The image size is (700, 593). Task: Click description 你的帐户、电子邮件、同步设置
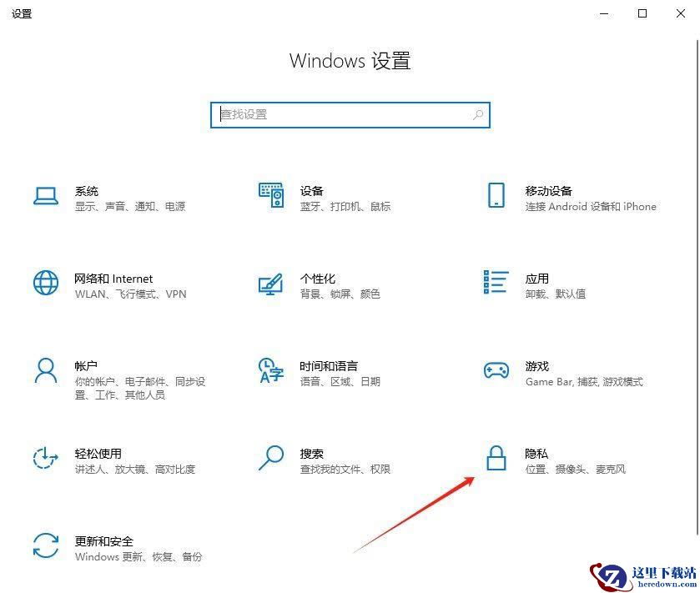(x=139, y=388)
